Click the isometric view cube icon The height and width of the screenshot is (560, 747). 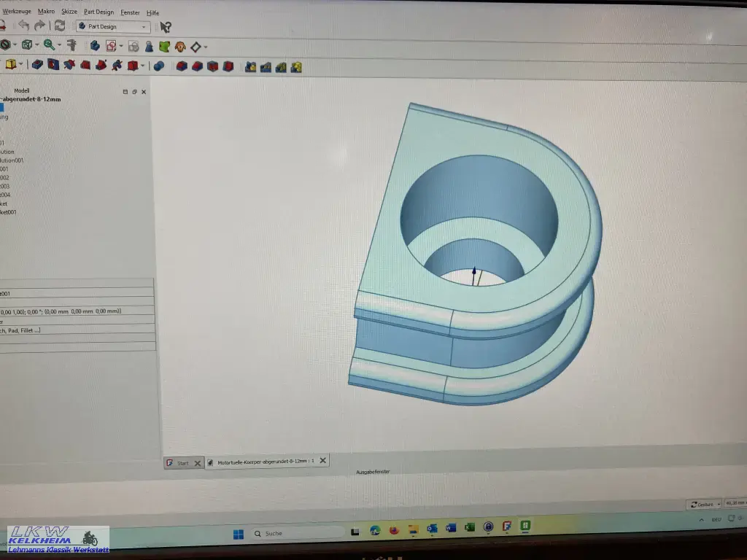coord(27,44)
